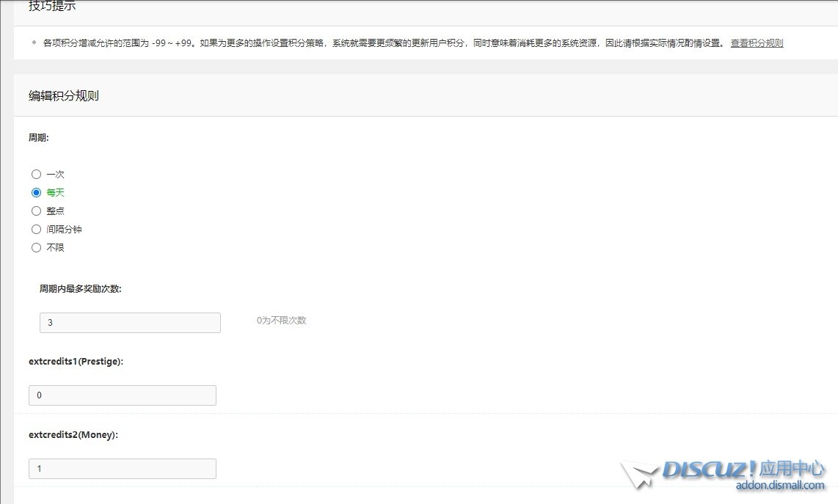Click the 周期: field label
The height and width of the screenshot is (504, 838).
click(39, 138)
